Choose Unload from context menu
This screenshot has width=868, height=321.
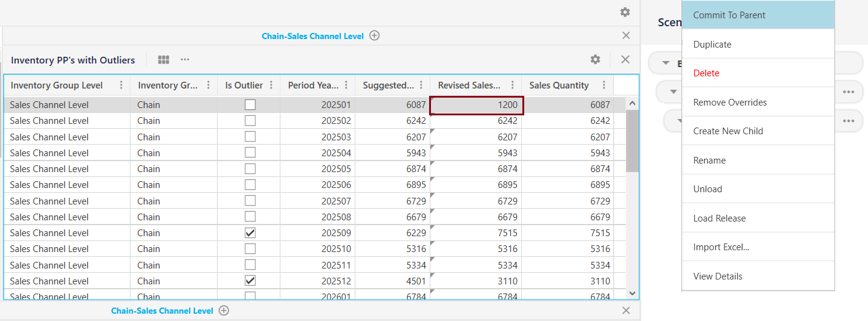[x=758, y=189]
